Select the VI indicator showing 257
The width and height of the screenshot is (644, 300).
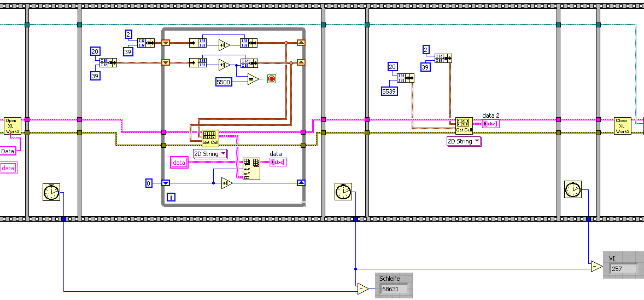(x=623, y=265)
